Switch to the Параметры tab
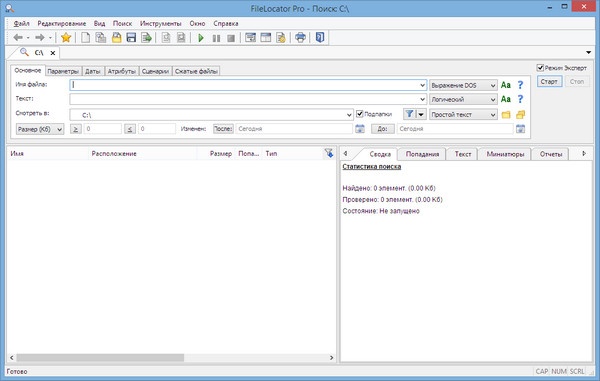Image resolution: width=600 pixels, height=381 pixels. [64, 71]
